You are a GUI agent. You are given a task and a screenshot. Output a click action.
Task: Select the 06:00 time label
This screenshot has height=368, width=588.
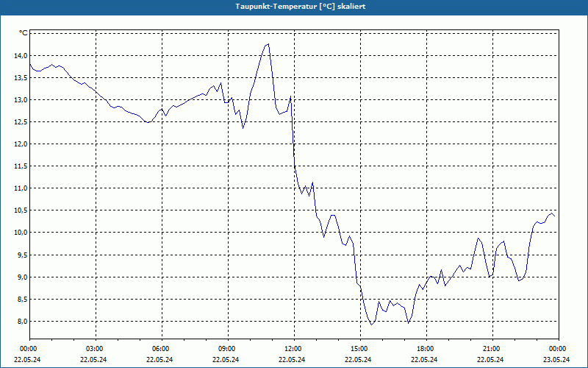160,349
